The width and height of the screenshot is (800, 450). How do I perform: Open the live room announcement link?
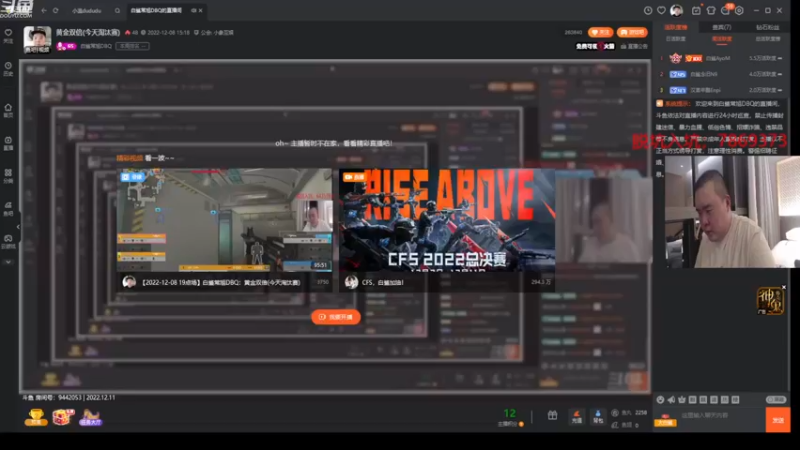[x=634, y=46]
